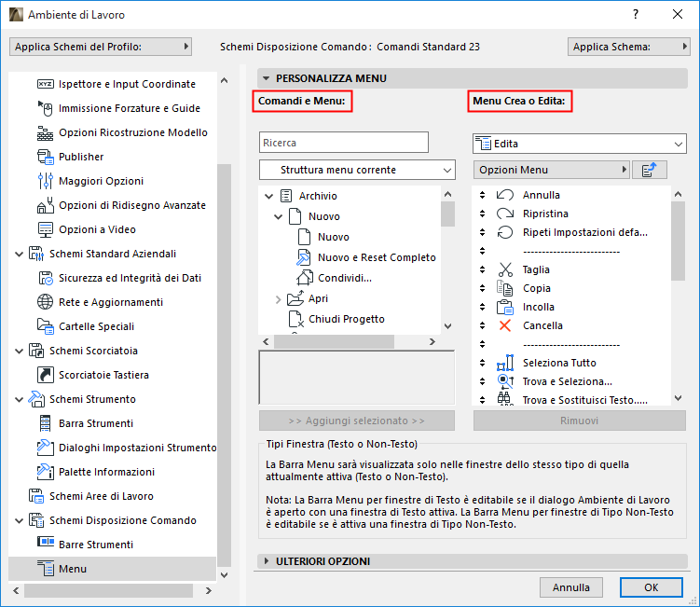The height and width of the screenshot is (607, 700).
Task: Collapse the PERSONALIZZA MENU section
Action: coord(266,78)
